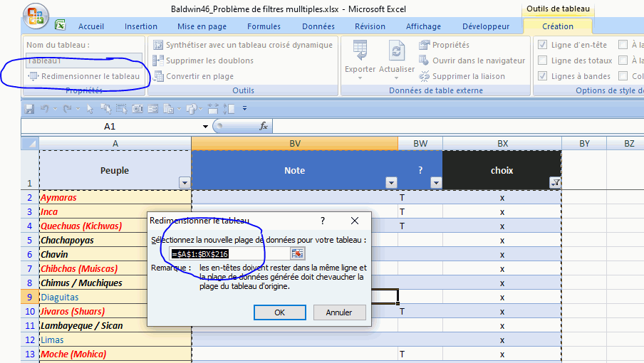Click Convertir en plage
Viewport: 644px width, 363px height.
coord(193,76)
